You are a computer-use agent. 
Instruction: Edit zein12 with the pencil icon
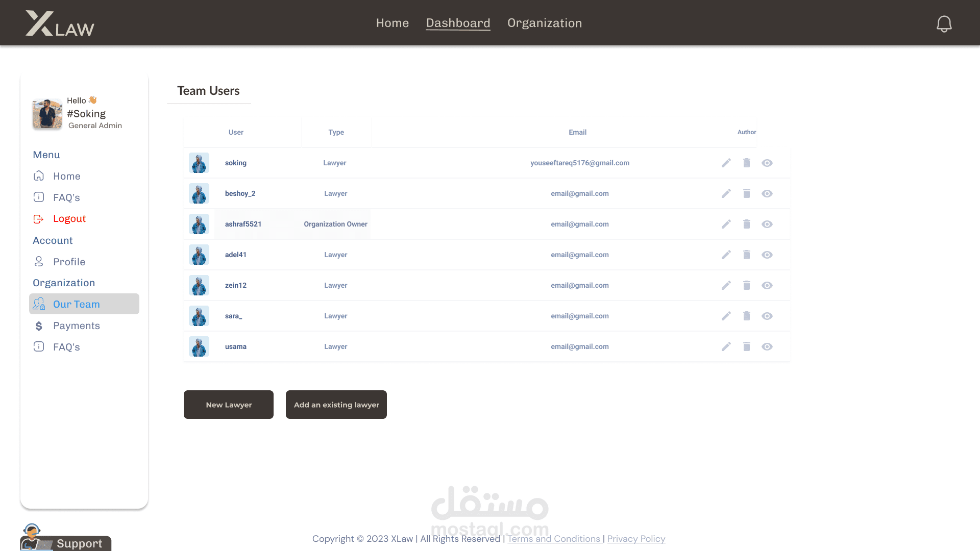point(726,285)
